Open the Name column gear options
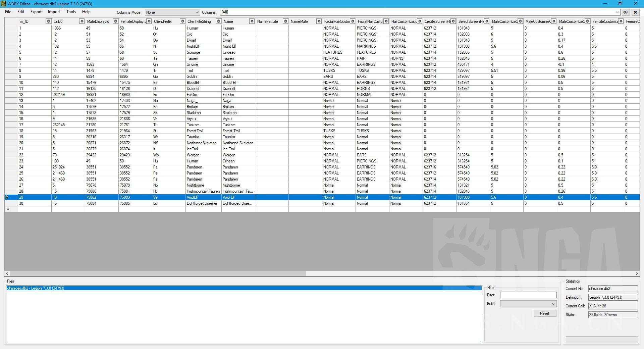This screenshot has height=349, width=644. [252, 21]
